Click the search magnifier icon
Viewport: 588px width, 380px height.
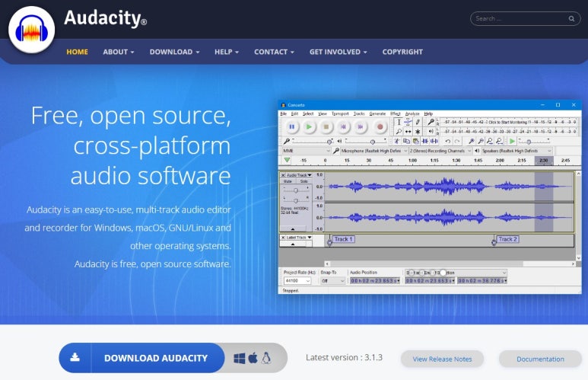coord(571,18)
